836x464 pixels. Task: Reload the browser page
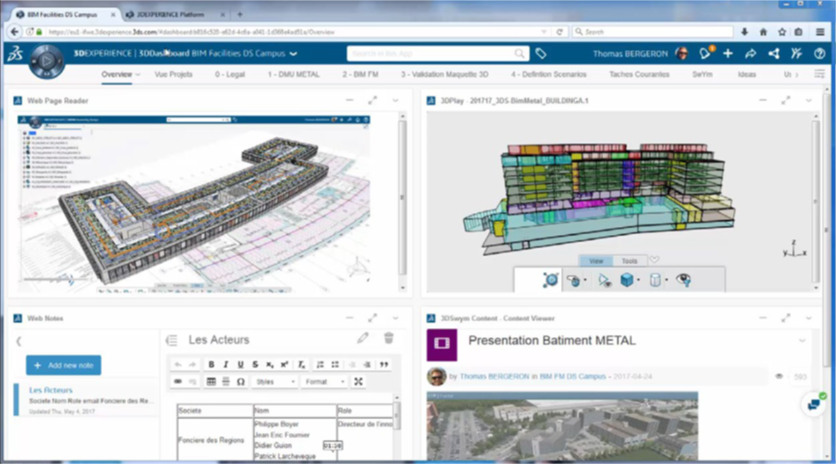[x=559, y=32]
